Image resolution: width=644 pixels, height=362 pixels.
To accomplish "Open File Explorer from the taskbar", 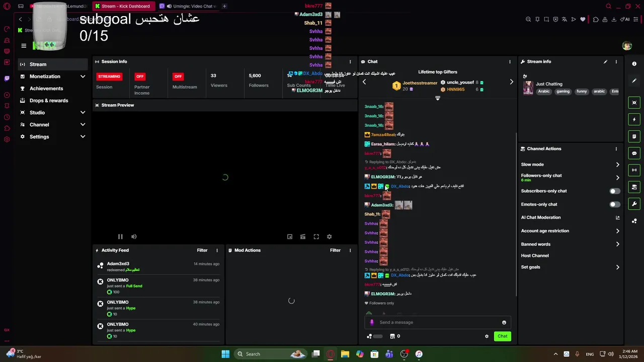I will 345,354.
